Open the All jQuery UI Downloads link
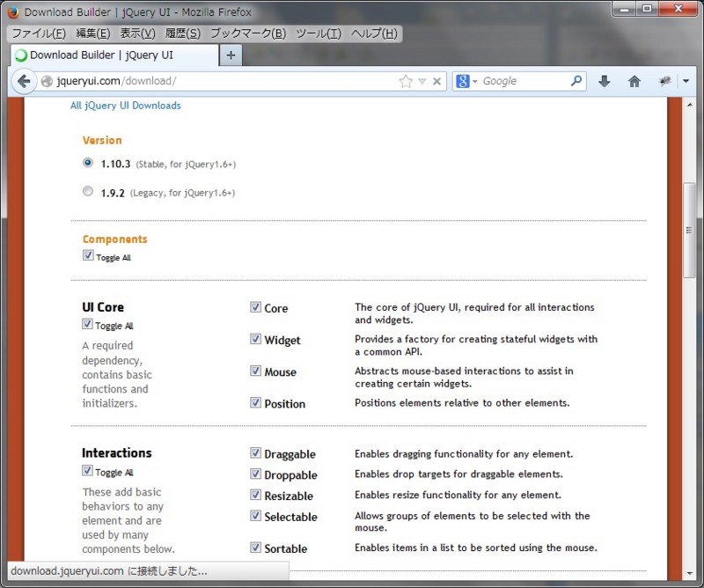The height and width of the screenshot is (588, 704). (x=126, y=106)
